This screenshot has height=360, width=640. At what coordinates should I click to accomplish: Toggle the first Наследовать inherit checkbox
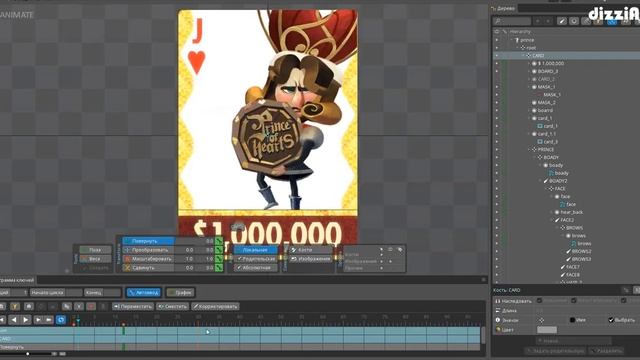point(539,301)
